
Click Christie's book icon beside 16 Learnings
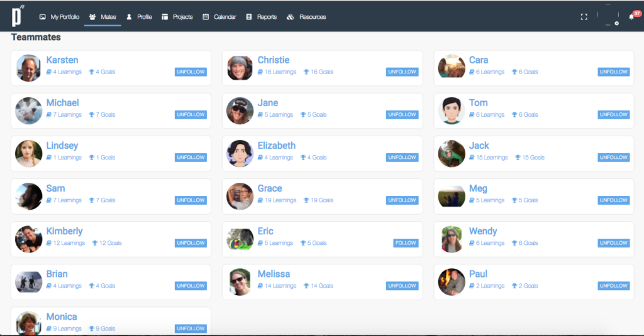[x=260, y=72]
